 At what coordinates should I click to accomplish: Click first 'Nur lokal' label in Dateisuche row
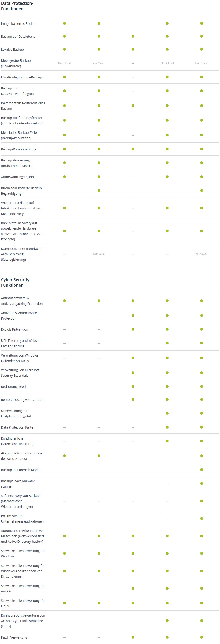click(99, 254)
